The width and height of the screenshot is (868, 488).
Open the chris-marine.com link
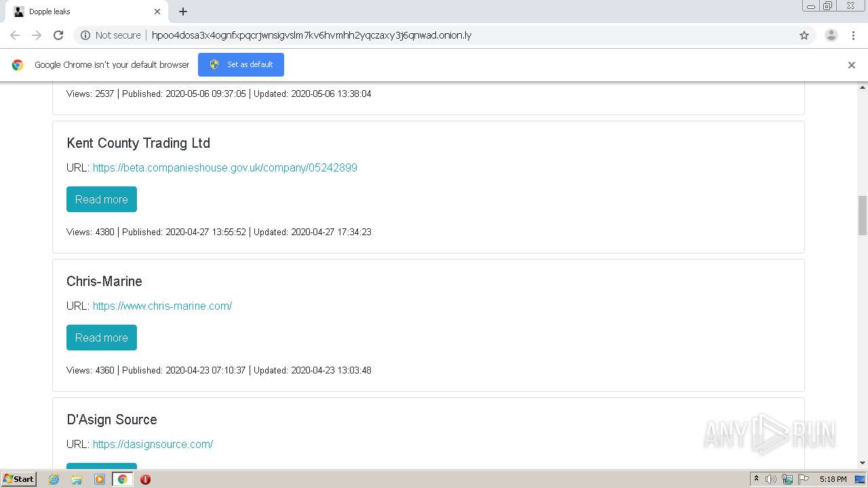(163, 306)
